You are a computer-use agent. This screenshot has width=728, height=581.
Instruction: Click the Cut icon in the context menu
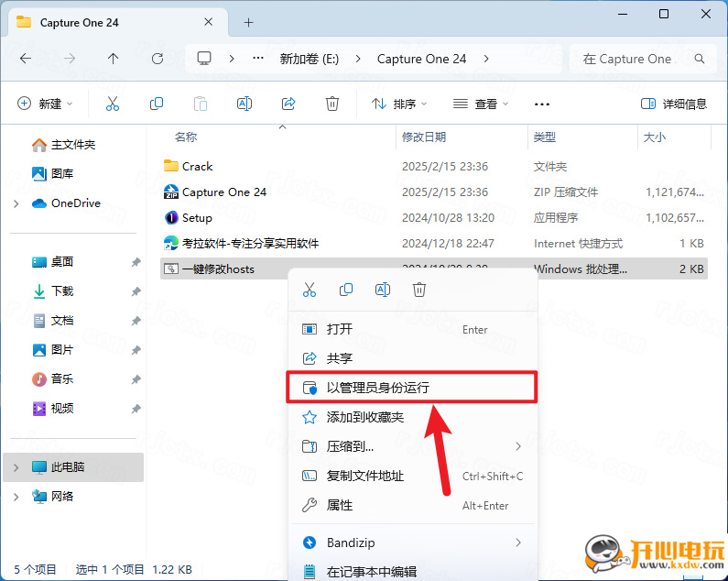click(x=310, y=290)
